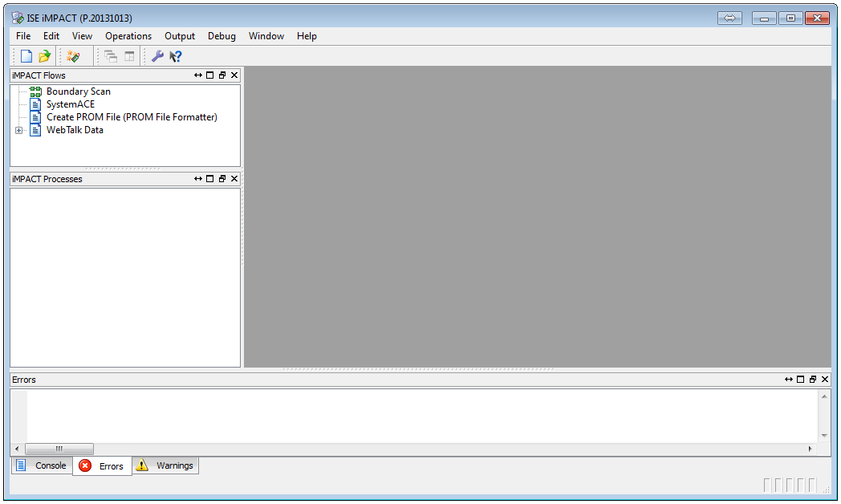Switch to the Console tab
This screenshot has height=504, width=841.
tap(42, 465)
